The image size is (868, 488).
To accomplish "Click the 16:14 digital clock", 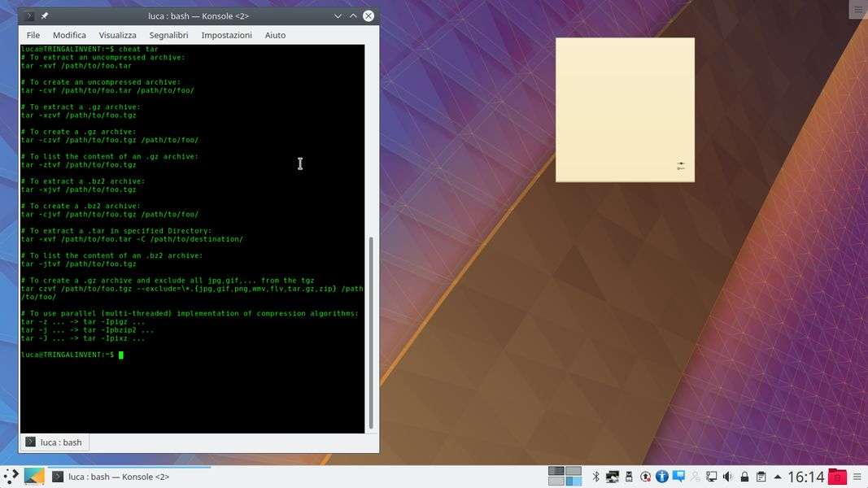I will (805, 477).
